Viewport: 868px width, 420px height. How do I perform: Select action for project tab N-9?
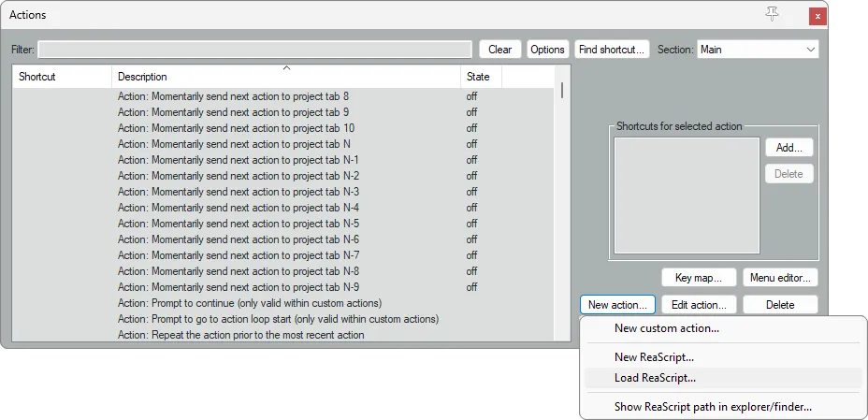click(282, 287)
